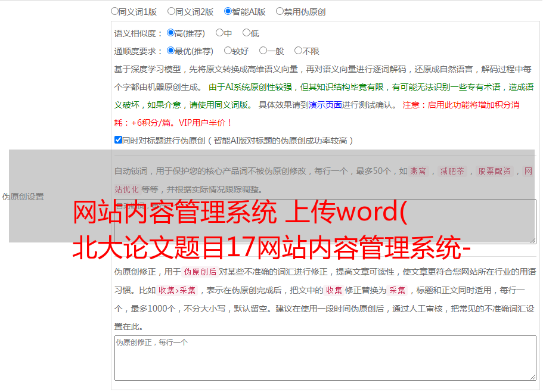Click the 减肥茶 example keyword tag

click(x=452, y=171)
